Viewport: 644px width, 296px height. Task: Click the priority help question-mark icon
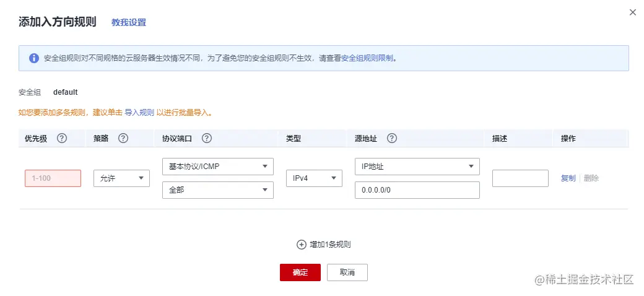pos(61,138)
